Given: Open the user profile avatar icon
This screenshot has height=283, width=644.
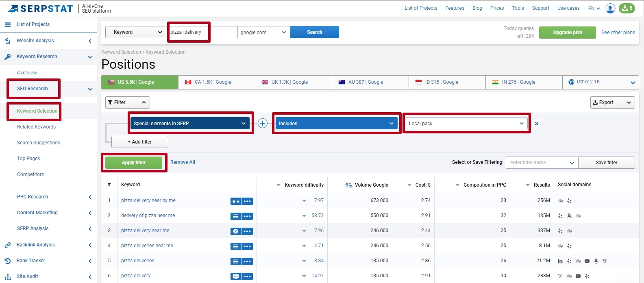Looking at the screenshot, I should (x=610, y=8).
